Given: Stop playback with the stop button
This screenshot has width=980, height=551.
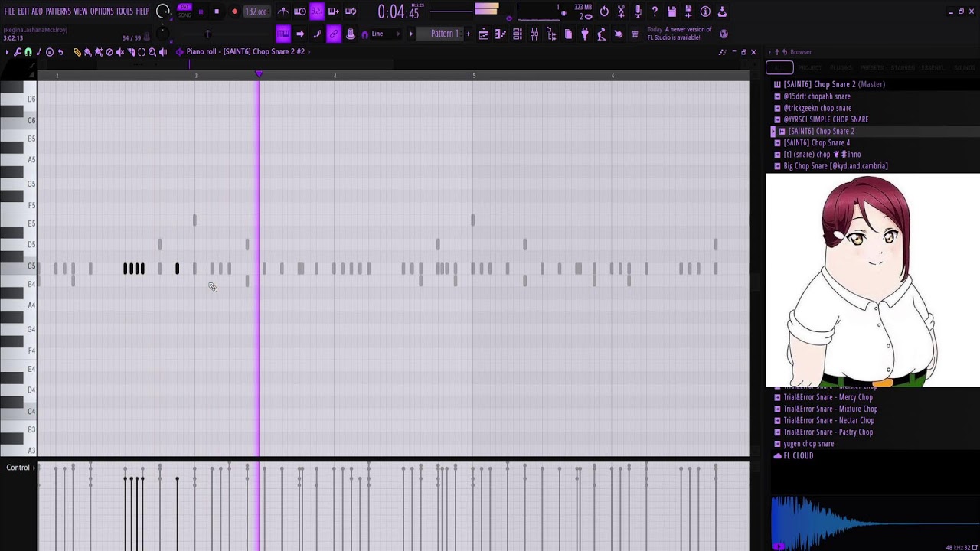Looking at the screenshot, I should point(217,11).
